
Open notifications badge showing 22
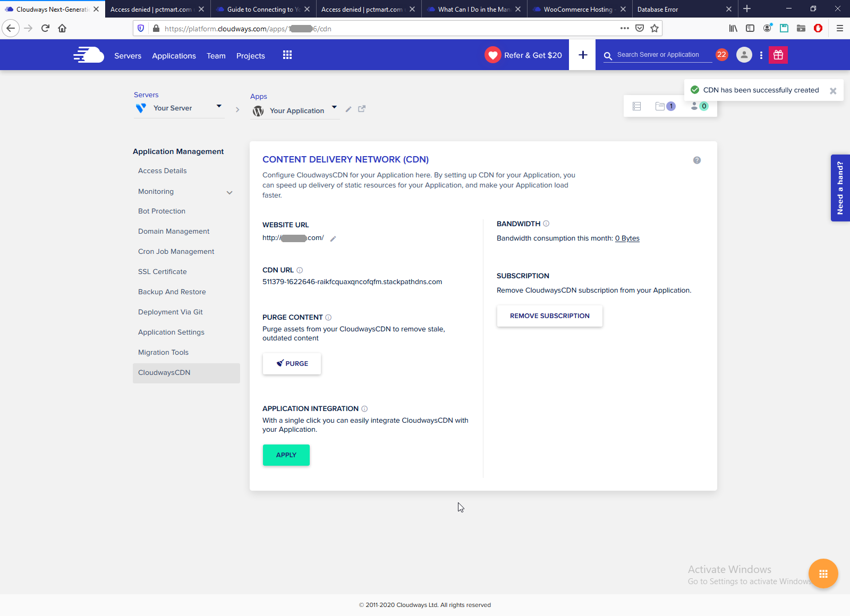(721, 54)
